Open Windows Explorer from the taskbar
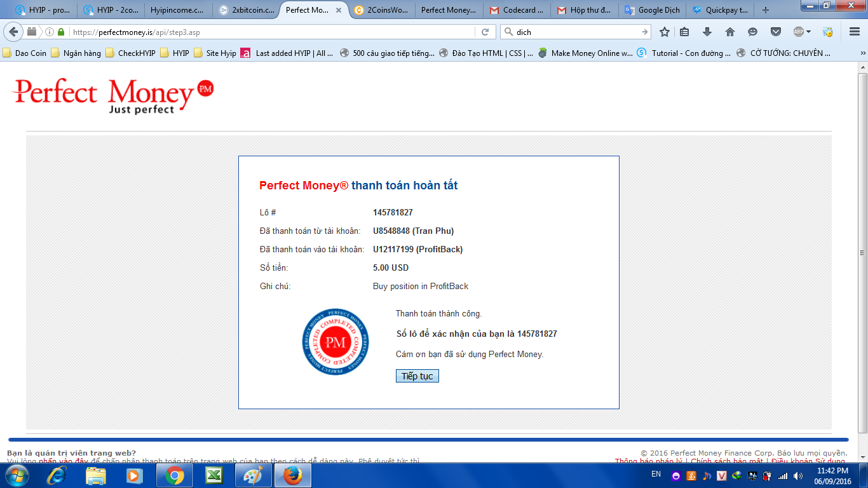 96,475
